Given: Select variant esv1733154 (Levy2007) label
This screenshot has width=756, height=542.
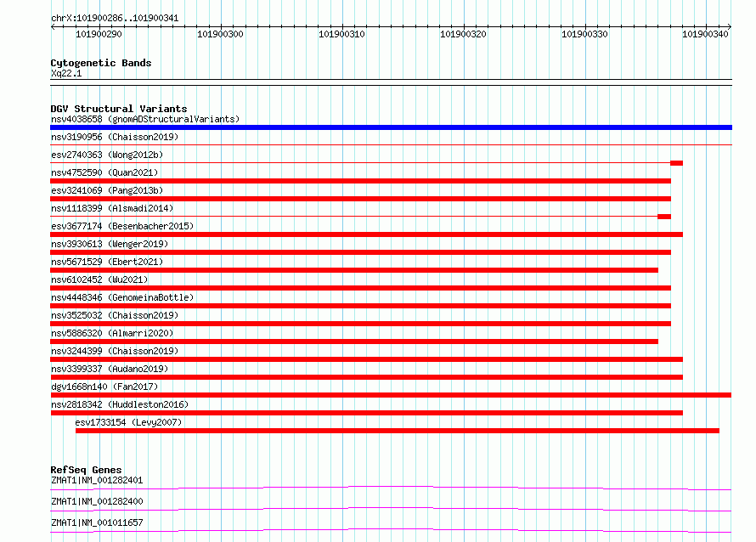Looking at the screenshot, I should pos(128,422).
